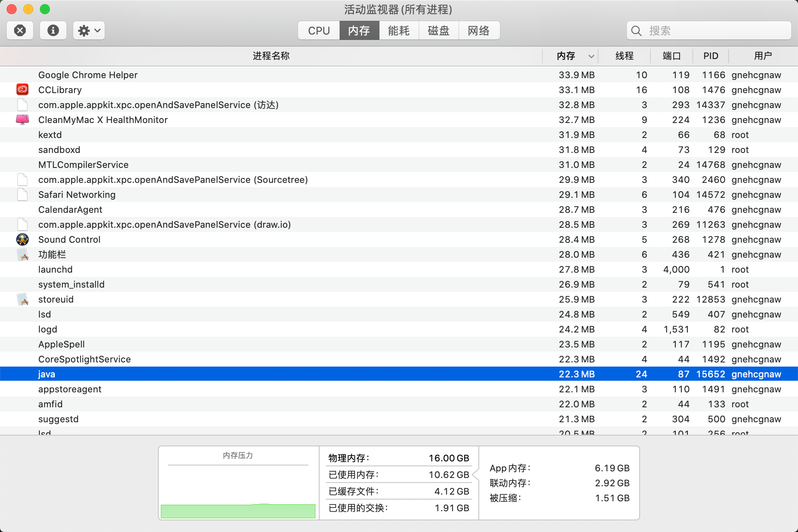Click the 联动内存 2.92 GB value

(612, 483)
